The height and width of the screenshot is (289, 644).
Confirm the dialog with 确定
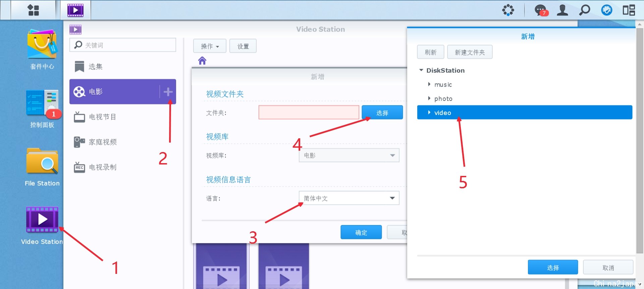coord(361,232)
